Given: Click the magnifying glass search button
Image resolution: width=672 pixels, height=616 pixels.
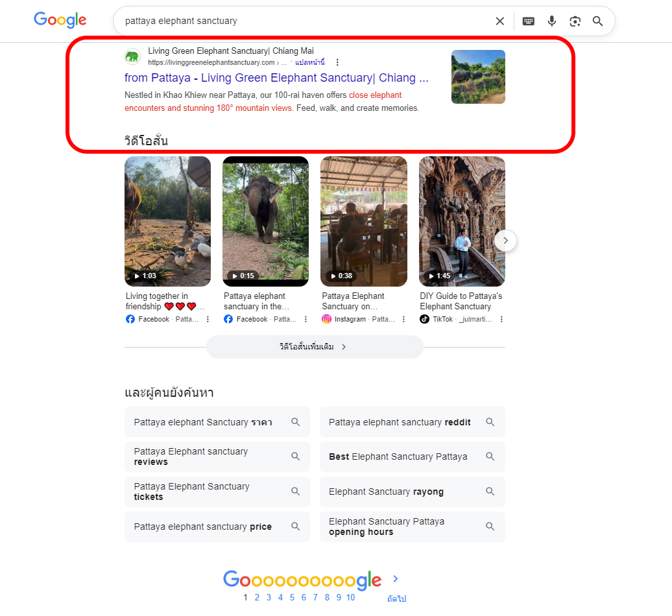Looking at the screenshot, I should tap(597, 21).
